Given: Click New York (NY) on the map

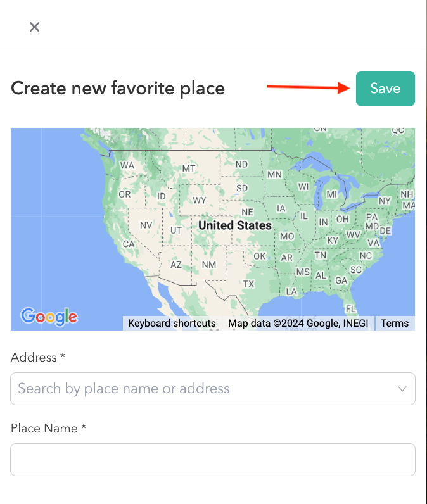Looking at the screenshot, I should pos(385,201).
